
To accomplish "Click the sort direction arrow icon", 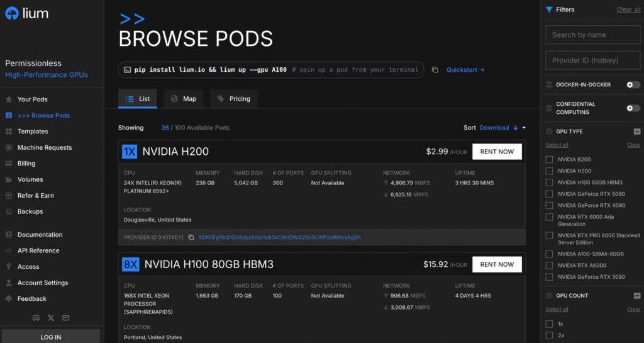I will 515,128.
